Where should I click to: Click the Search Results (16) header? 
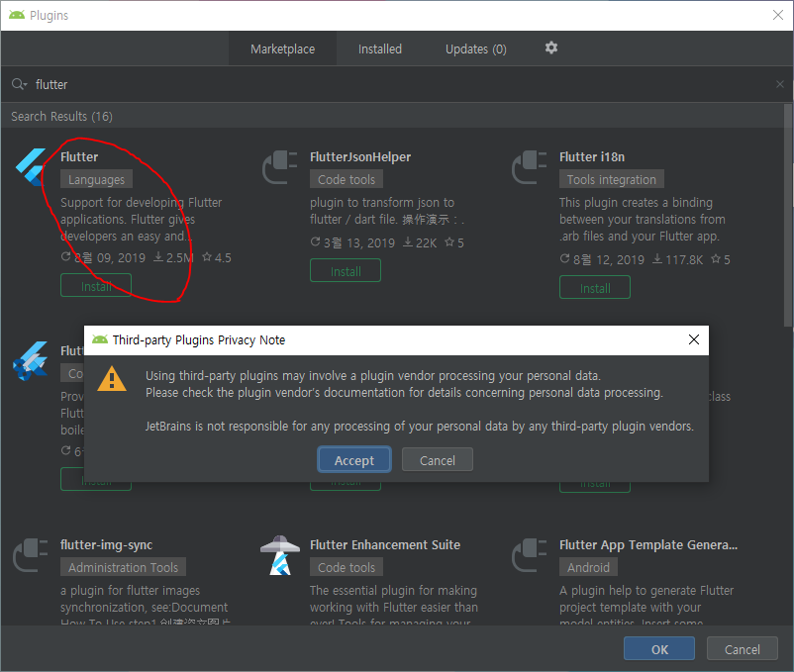tap(61, 117)
